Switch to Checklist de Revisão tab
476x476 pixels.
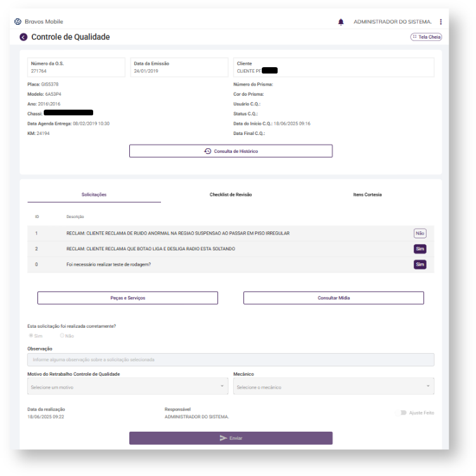pyautogui.click(x=231, y=195)
